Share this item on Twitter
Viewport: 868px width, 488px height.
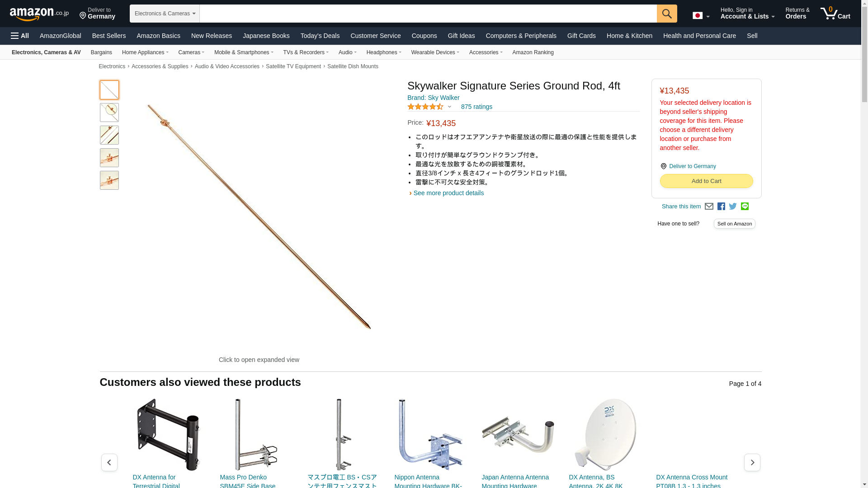click(733, 206)
